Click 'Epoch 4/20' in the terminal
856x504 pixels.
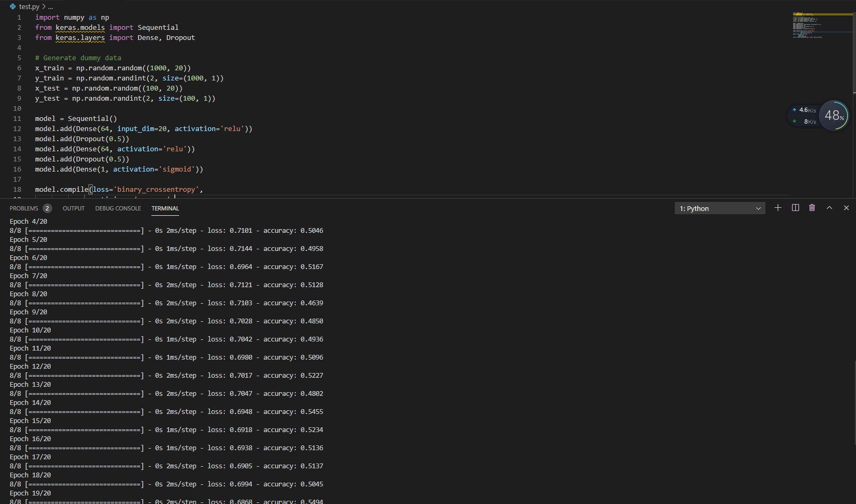[x=28, y=222]
